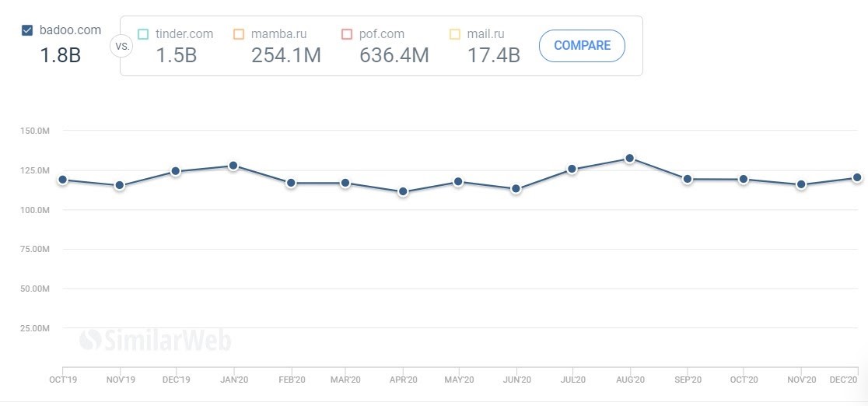Click the tinder.com label
The image size is (868, 406).
tap(184, 33)
